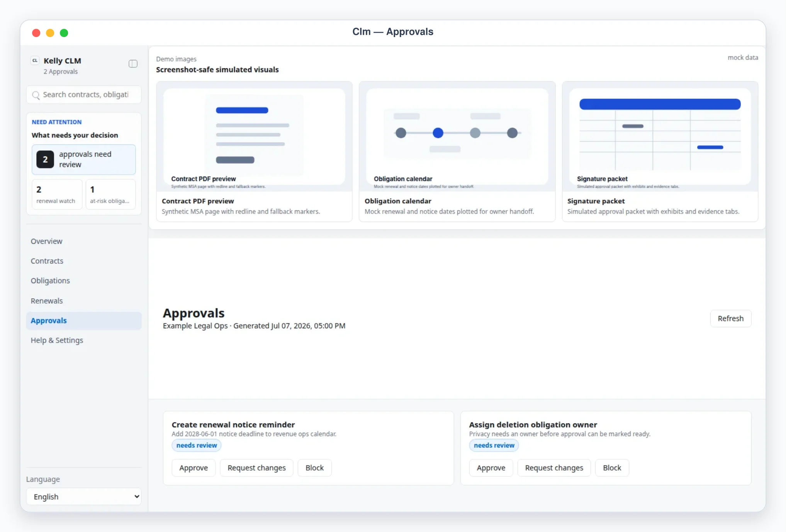
Task: Click the green maximize window button
Action: coord(64,33)
